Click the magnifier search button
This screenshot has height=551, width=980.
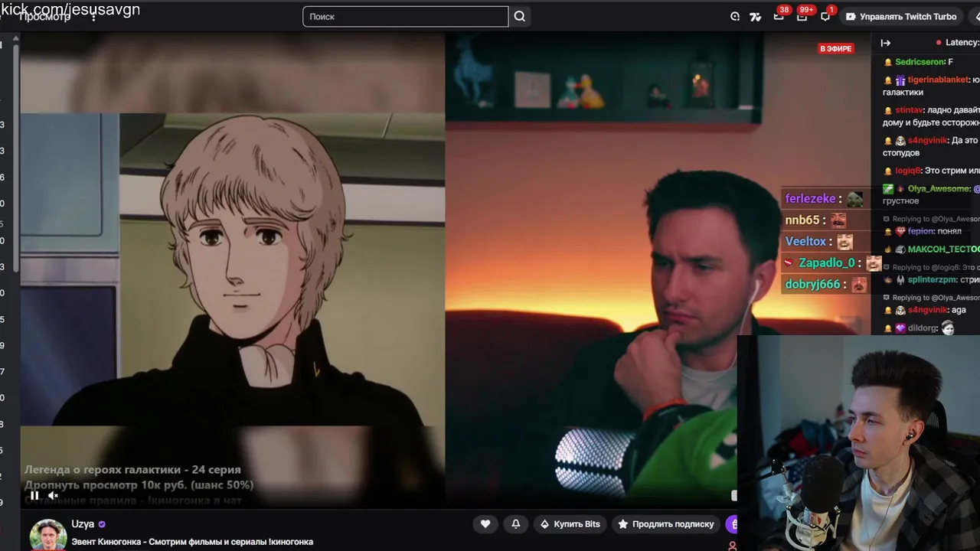(520, 16)
